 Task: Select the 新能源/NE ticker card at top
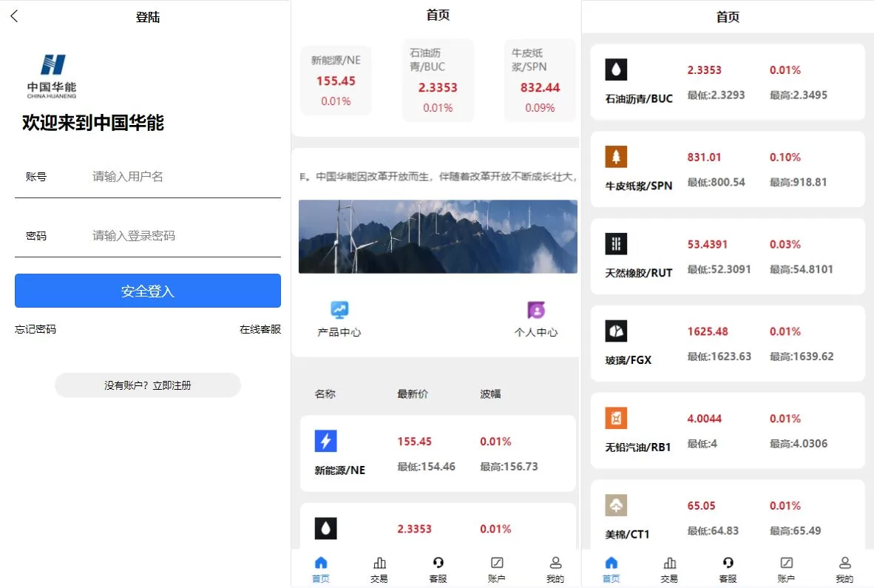pyautogui.click(x=336, y=81)
